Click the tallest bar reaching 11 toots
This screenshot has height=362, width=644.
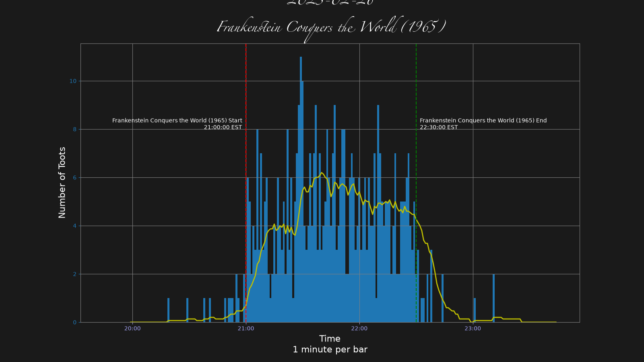click(x=301, y=189)
